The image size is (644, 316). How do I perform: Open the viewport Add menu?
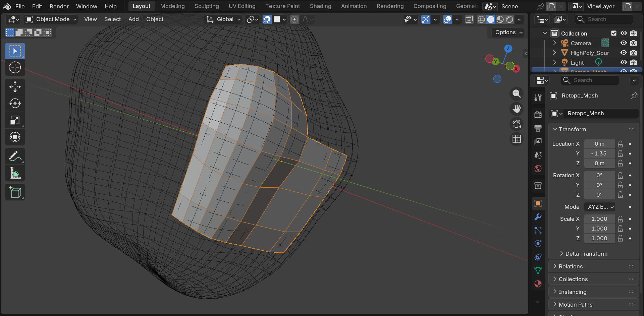[133, 19]
